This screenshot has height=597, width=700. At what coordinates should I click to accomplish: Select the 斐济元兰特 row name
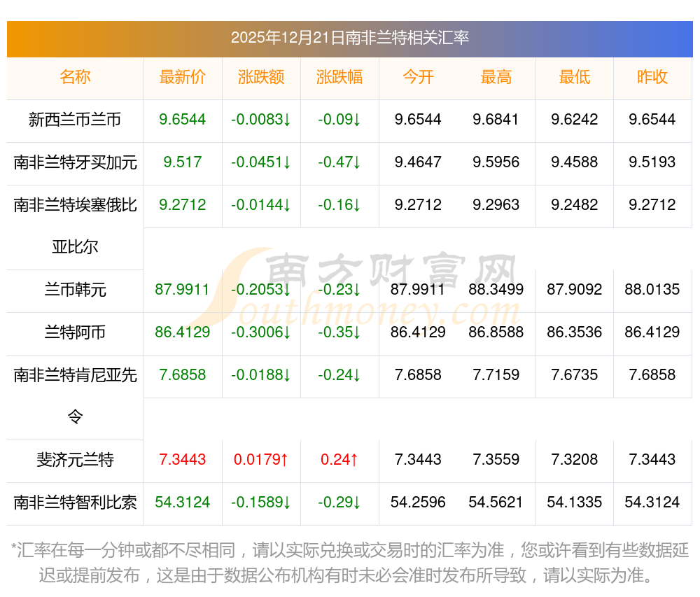click(x=75, y=460)
